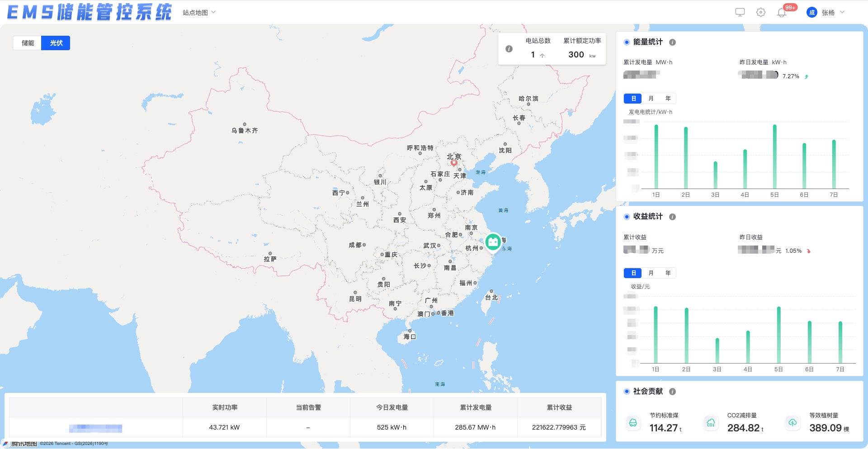
Task: Click the Beijing capital star marker
Action: [454, 163]
